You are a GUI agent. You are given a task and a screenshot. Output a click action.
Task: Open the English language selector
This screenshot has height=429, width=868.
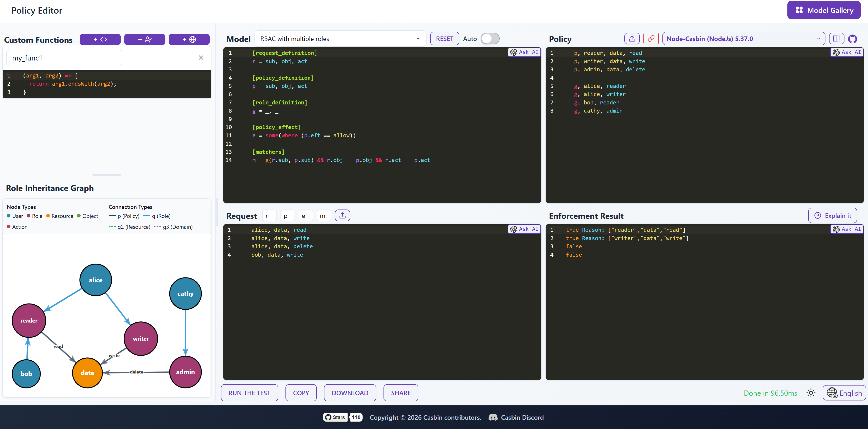[x=844, y=393]
